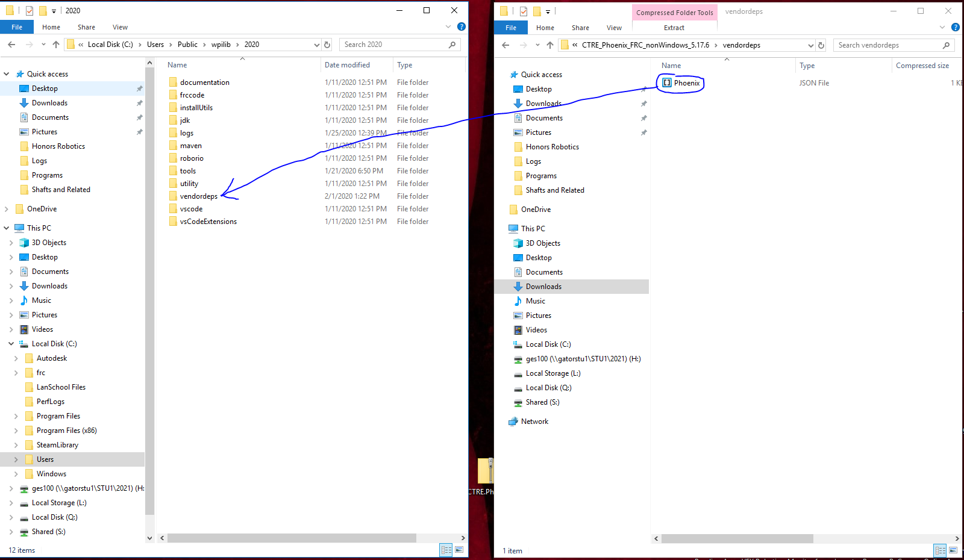Select the Phoenix JSON file icon

[667, 83]
